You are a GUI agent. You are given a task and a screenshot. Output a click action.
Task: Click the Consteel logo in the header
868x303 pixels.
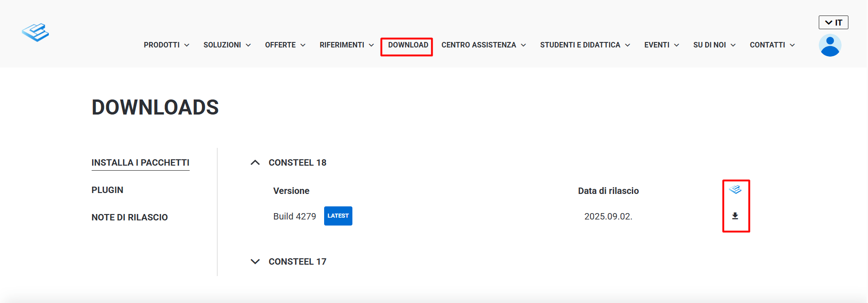tap(35, 32)
